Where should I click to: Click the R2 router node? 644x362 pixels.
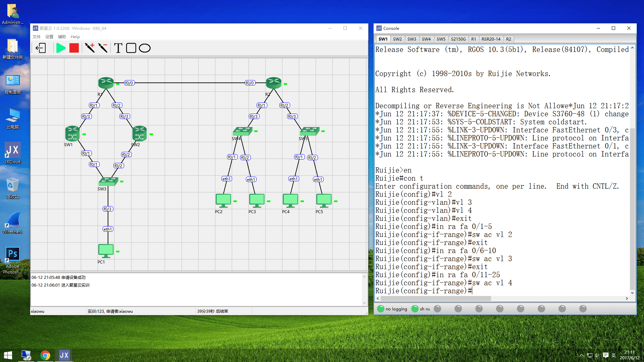pyautogui.click(x=274, y=82)
